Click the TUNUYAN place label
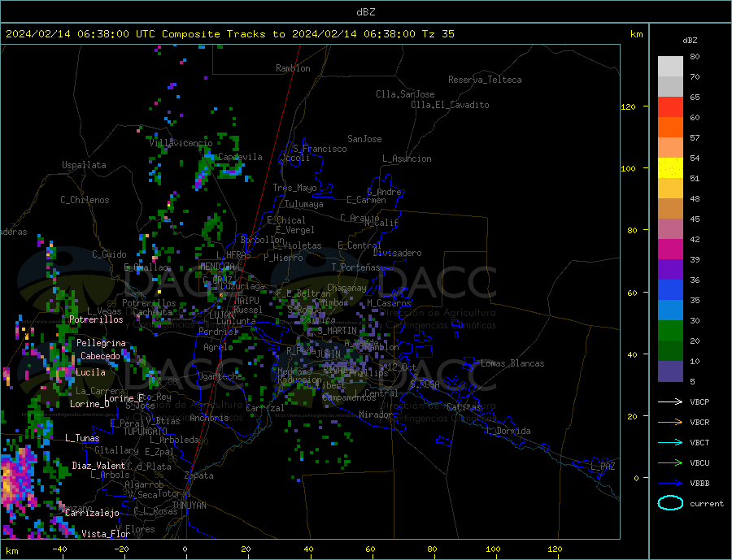This screenshot has width=732, height=560. pyautogui.click(x=189, y=506)
